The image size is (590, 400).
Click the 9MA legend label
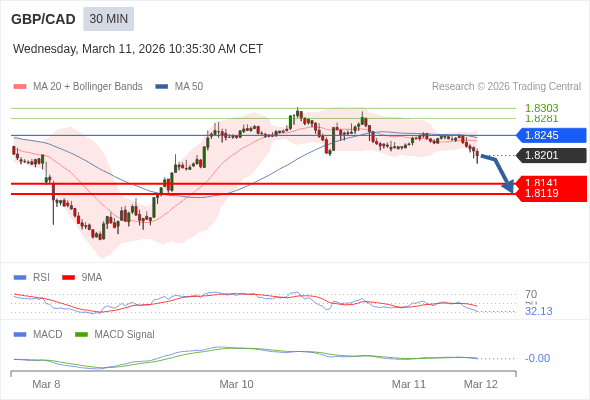92,278
